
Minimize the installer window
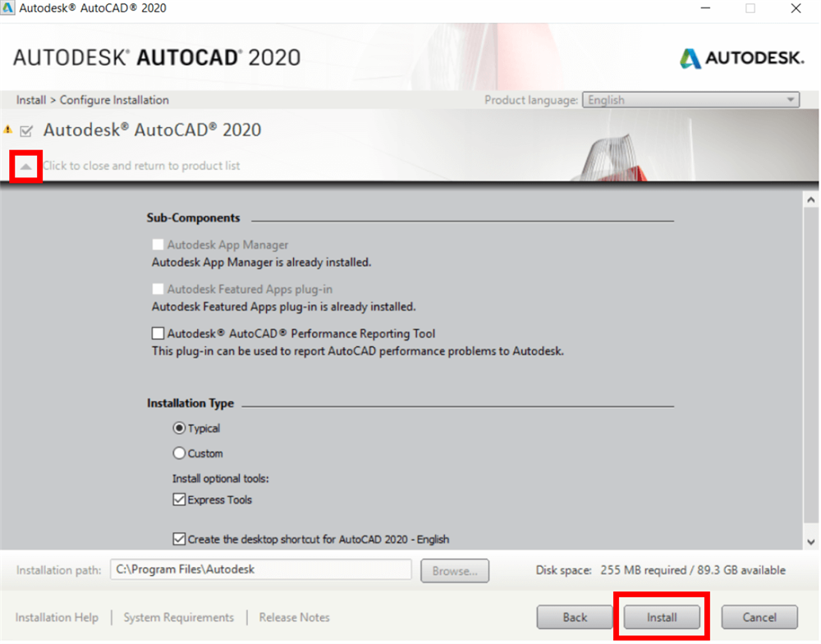click(705, 8)
